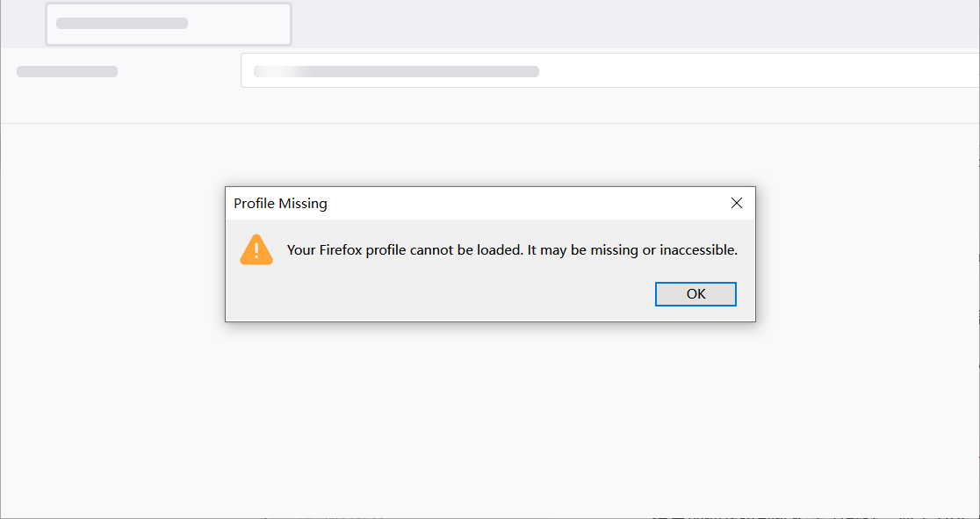Click the grey dialog area left of OK
The height and width of the screenshot is (519, 980).
(x=439, y=294)
